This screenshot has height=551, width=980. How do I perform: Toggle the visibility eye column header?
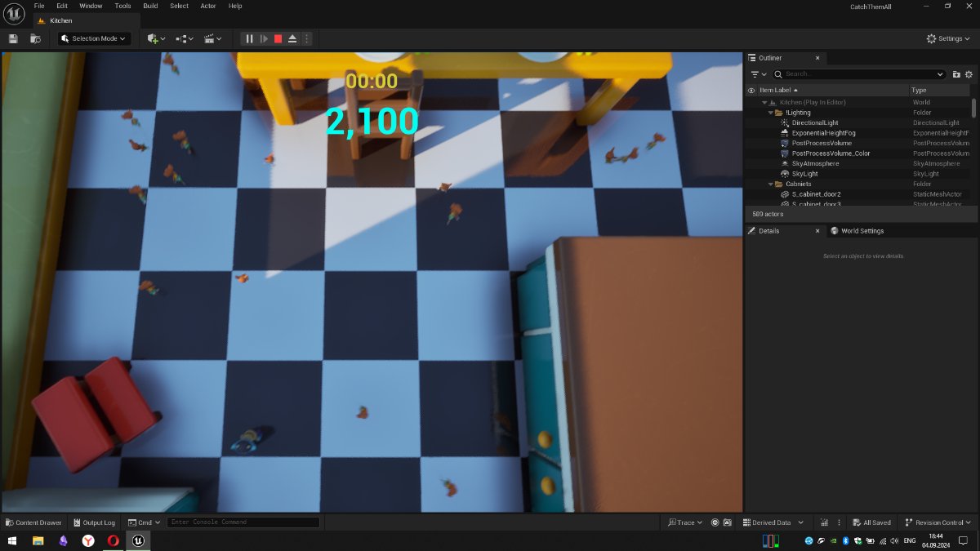point(751,90)
